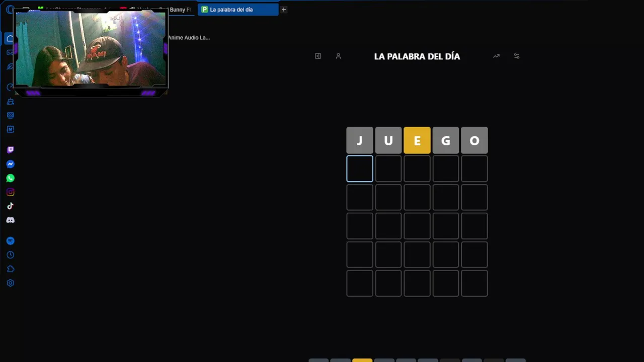
Task: Click the gray O tile
Action: coord(474,140)
